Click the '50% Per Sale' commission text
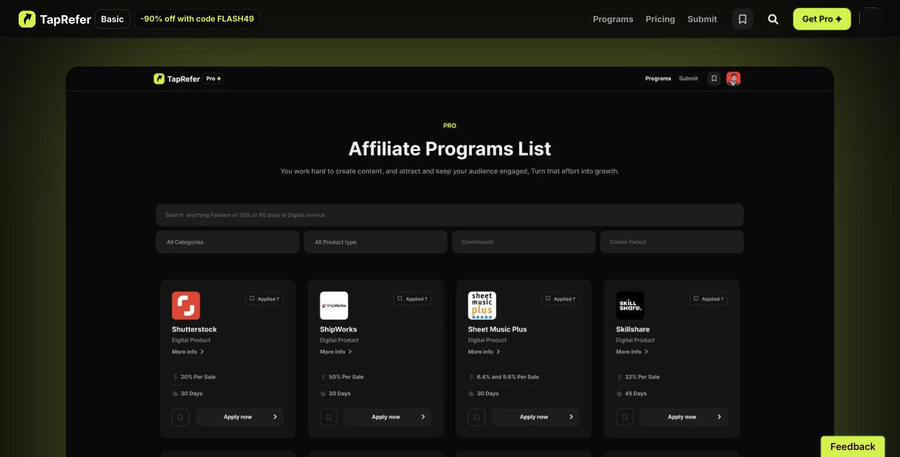The width and height of the screenshot is (900, 457). click(x=346, y=377)
